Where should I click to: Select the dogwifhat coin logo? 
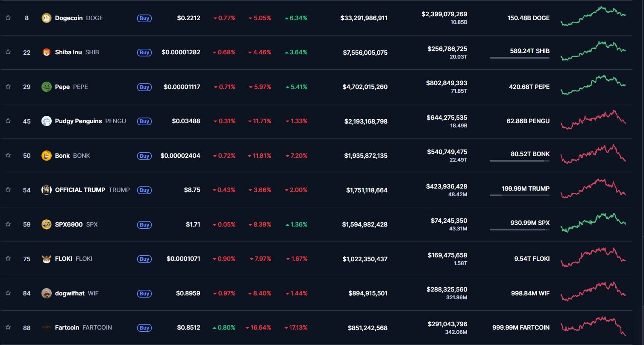(x=47, y=293)
